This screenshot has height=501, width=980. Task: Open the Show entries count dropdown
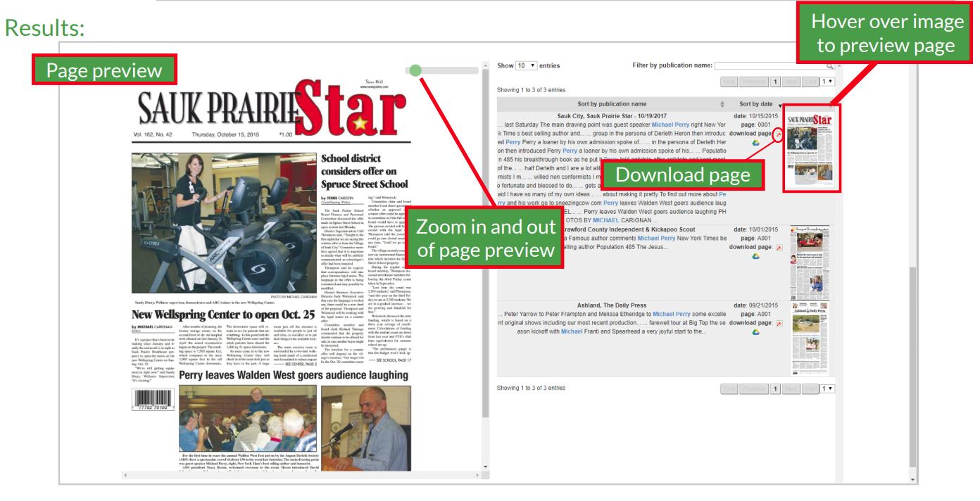(x=527, y=65)
